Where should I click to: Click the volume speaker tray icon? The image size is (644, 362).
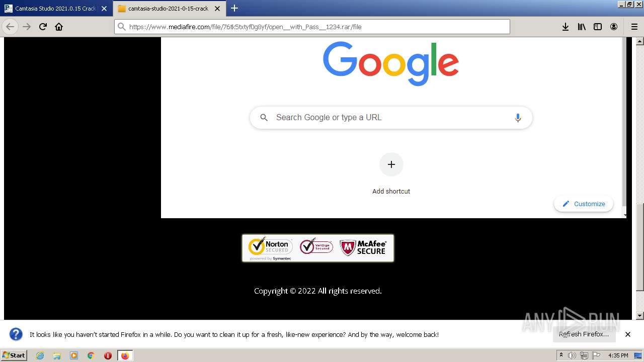point(572,355)
